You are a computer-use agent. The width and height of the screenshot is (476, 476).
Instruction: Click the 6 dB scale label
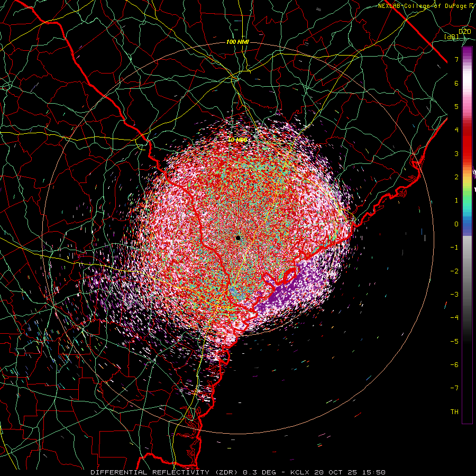tap(456, 83)
